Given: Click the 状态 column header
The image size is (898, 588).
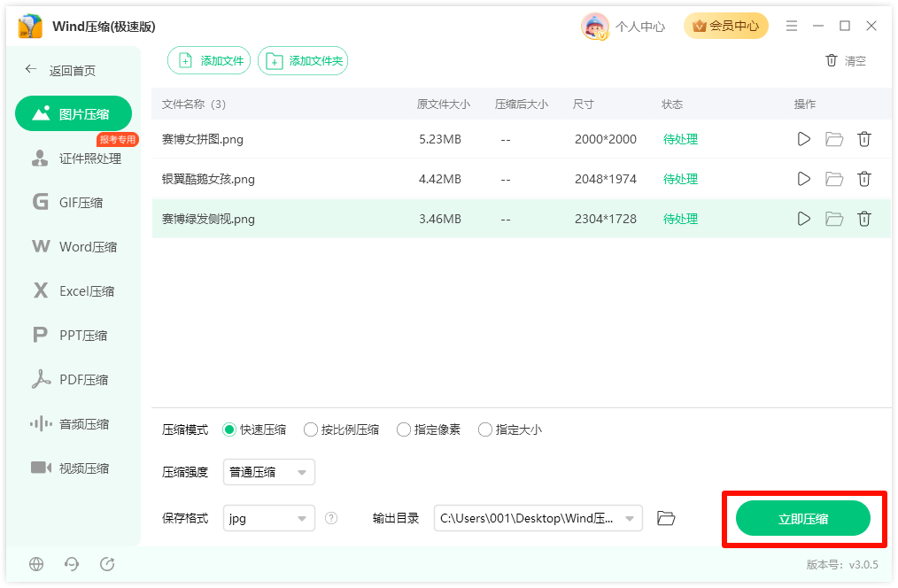Looking at the screenshot, I should pos(672,104).
